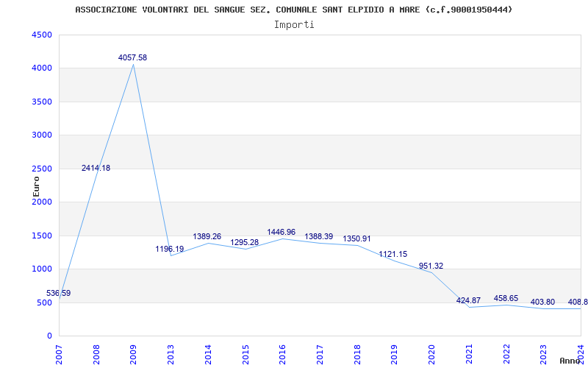Screen dimensions: 588x368
Task: Click the 500 y-axis tick label
Action: click(45, 302)
